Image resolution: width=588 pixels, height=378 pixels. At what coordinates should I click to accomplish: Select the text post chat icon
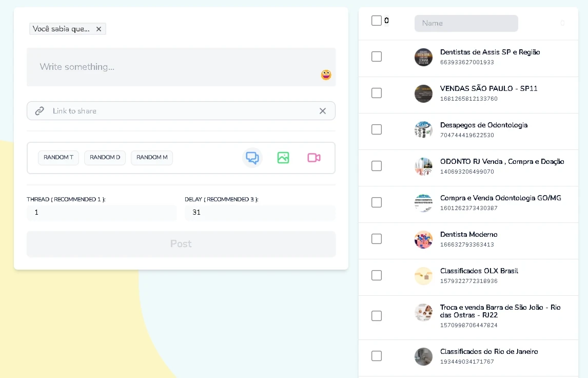click(252, 158)
